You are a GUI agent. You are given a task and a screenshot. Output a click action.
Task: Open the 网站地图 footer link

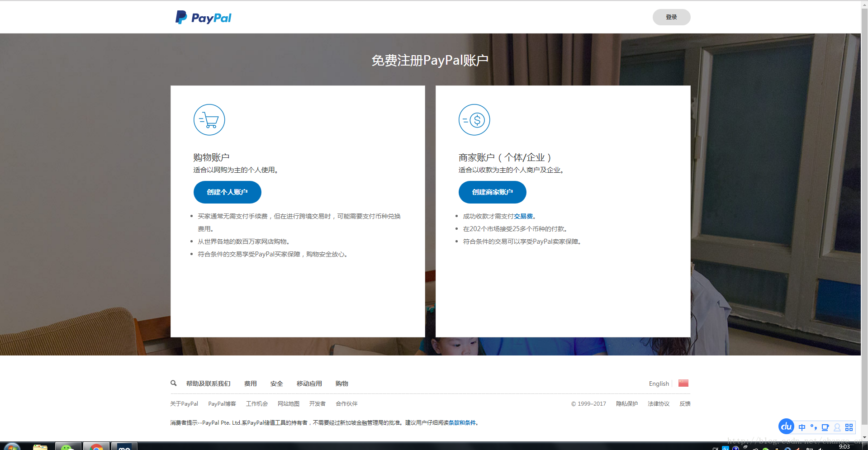(289, 404)
